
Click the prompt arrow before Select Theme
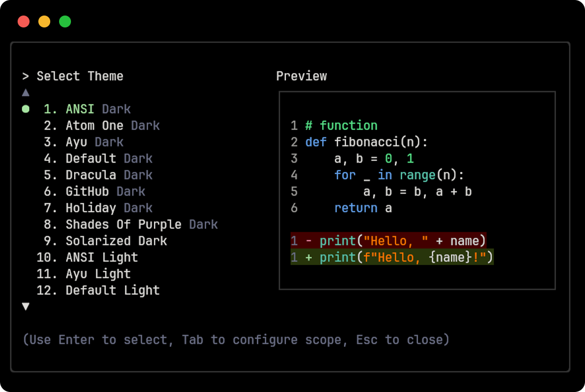point(26,76)
